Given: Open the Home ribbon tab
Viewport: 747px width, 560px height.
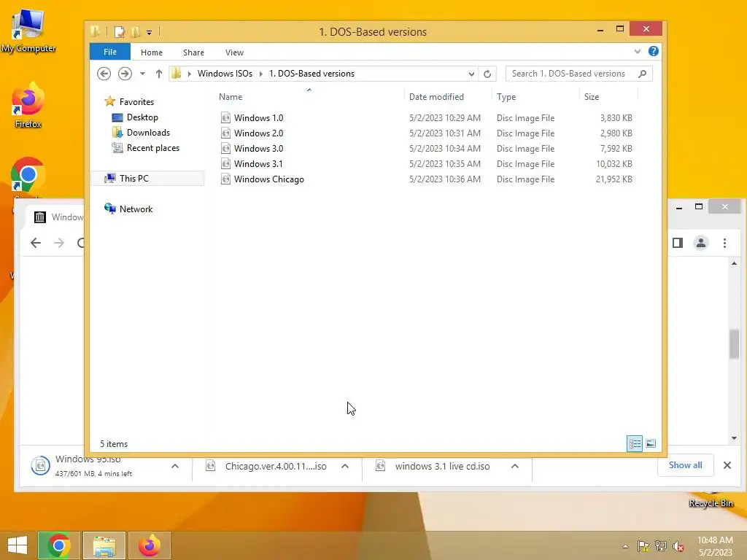Looking at the screenshot, I should tap(152, 52).
